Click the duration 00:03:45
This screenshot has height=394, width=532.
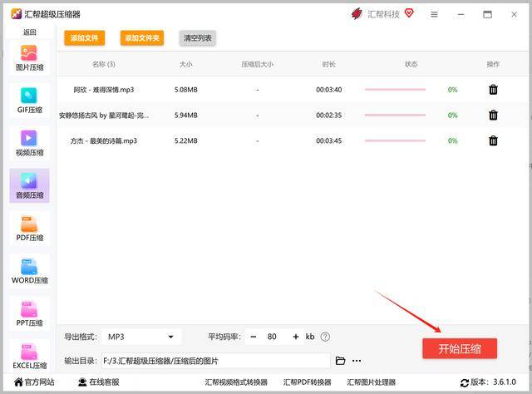coord(329,140)
